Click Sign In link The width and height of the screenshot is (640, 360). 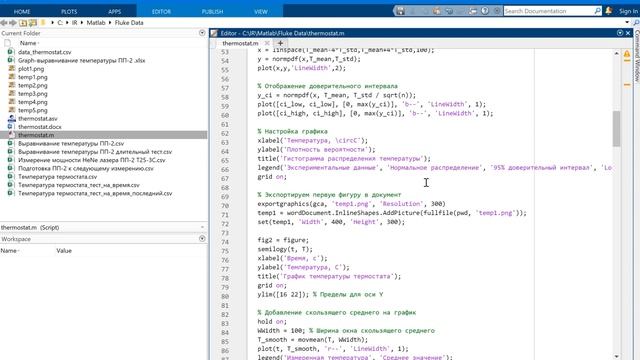(x=628, y=11)
